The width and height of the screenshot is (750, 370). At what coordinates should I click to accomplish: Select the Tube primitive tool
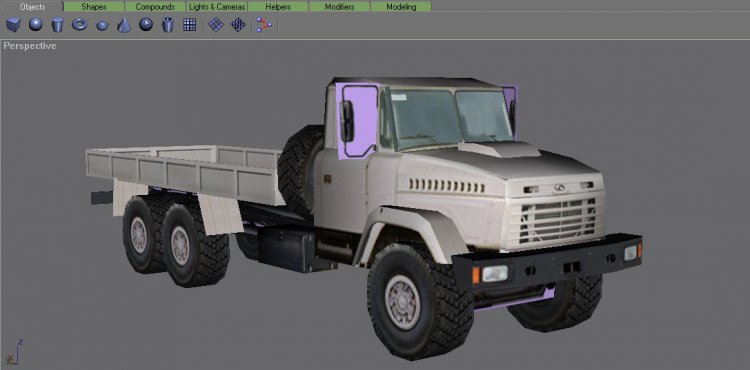[168, 24]
